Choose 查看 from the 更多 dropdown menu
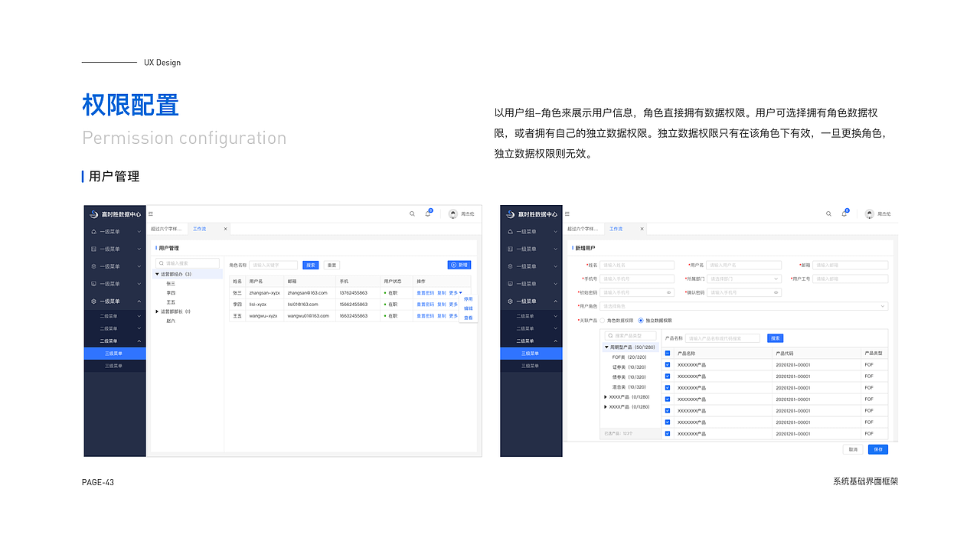 (x=469, y=318)
